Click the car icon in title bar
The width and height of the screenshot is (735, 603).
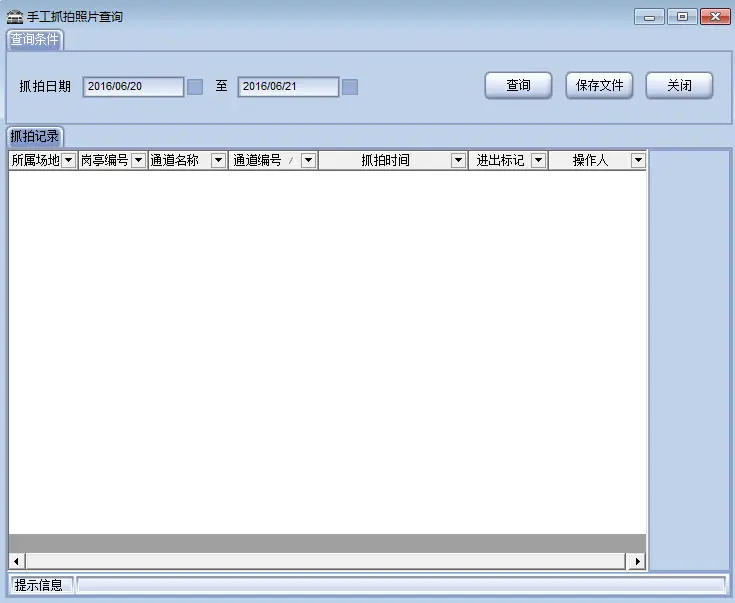15,17
